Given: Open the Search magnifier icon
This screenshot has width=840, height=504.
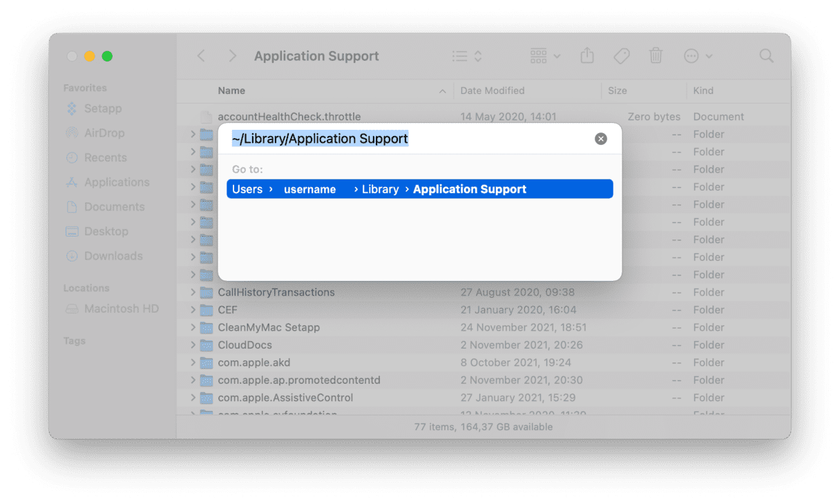Looking at the screenshot, I should pos(766,56).
